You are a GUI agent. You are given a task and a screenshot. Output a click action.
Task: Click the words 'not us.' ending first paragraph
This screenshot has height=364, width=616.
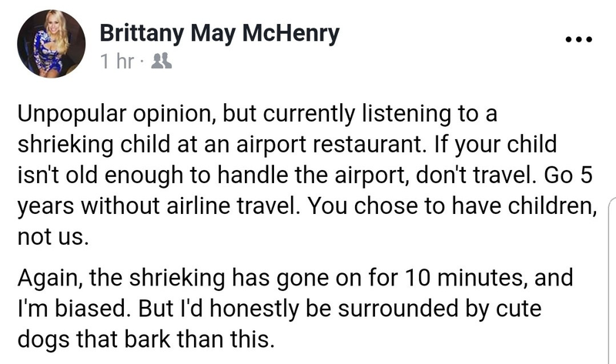tap(53, 238)
